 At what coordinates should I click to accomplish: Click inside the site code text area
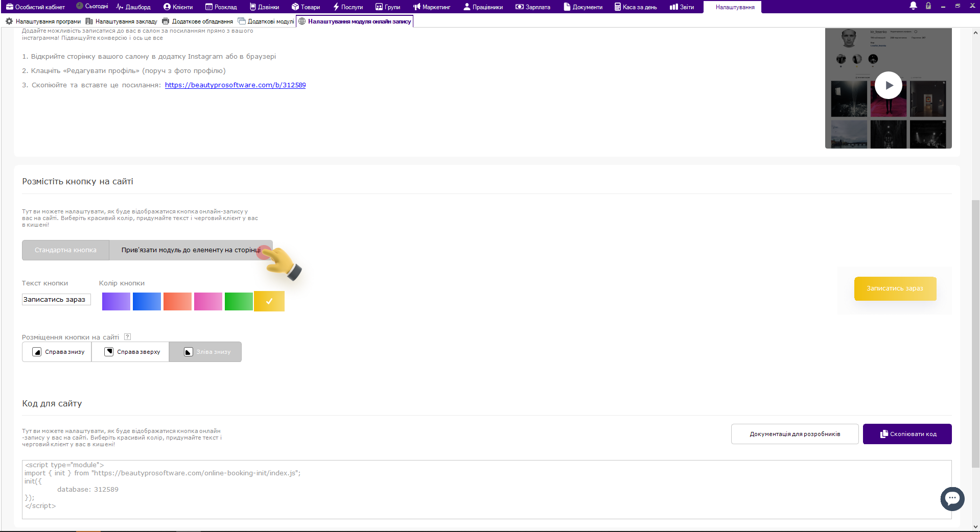coord(486,490)
